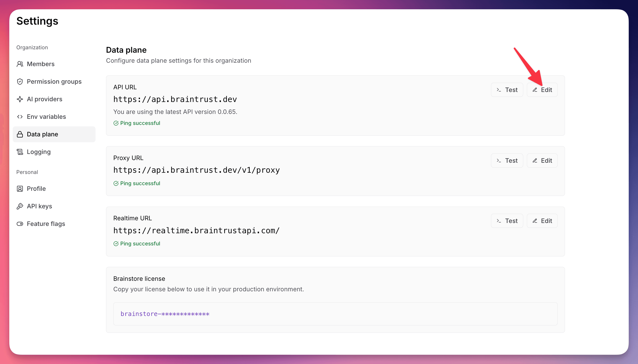Click the API keys key icon
The width and height of the screenshot is (638, 364).
[x=20, y=206]
